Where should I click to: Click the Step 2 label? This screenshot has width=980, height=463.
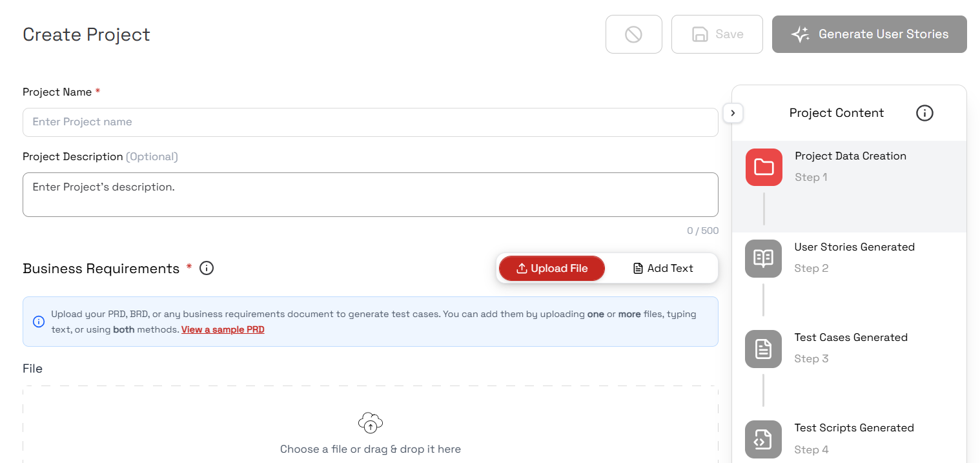coord(812,269)
